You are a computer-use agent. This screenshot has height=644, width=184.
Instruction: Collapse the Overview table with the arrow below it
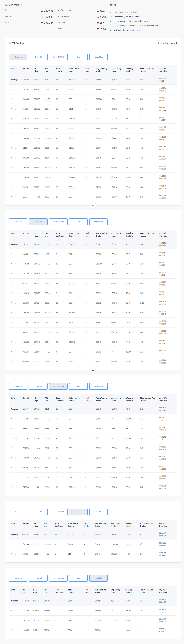[x=93, y=206]
